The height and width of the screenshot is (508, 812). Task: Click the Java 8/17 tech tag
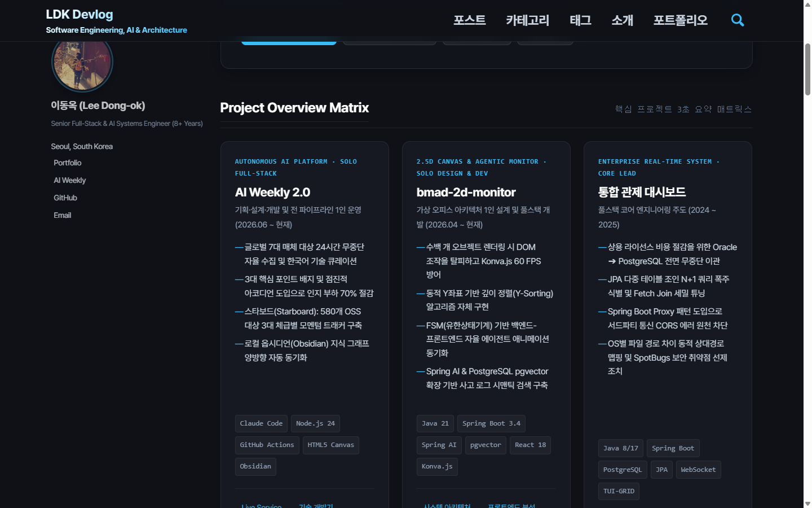[x=621, y=448]
